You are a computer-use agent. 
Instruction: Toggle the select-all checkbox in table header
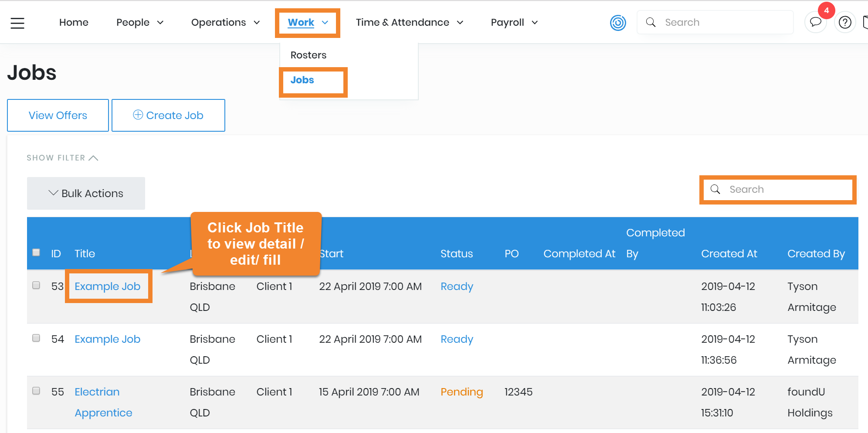pyautogui.click(x=36, y=252)
